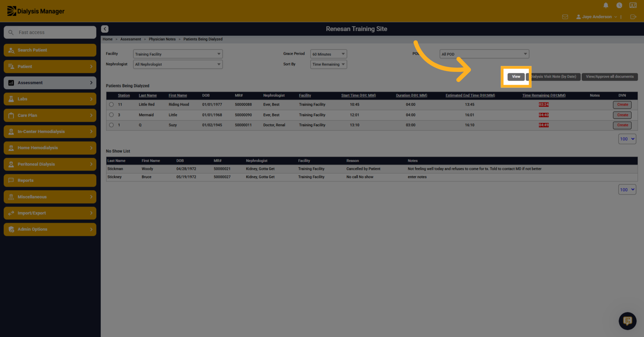Open the All POD dropdown

[x=484, y=54]
